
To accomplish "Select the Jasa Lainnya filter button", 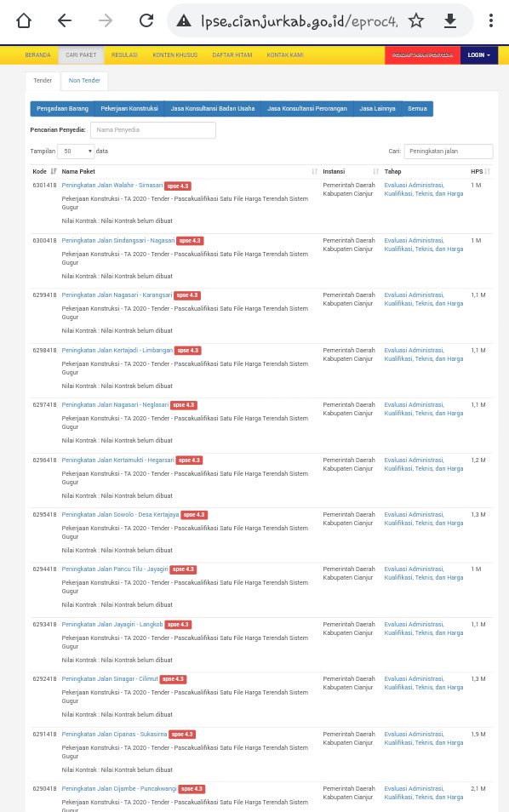I will click(x=377, y=109).
